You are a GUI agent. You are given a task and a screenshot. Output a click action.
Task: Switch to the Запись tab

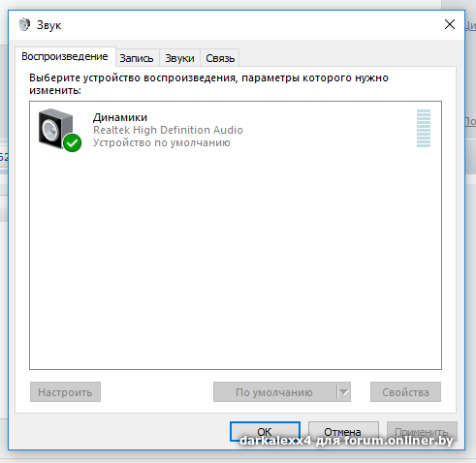click(x=137, y=58)
